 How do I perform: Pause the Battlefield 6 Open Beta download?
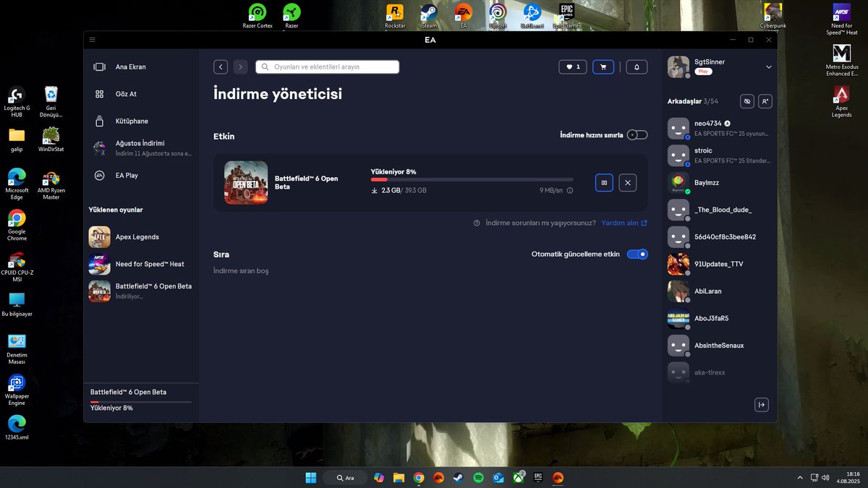(x=604, y=183)
